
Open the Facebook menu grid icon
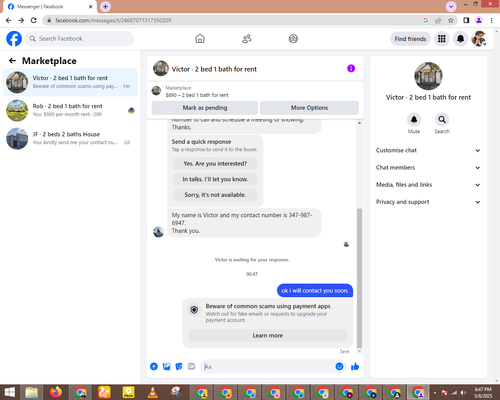(x=442, y=39)
